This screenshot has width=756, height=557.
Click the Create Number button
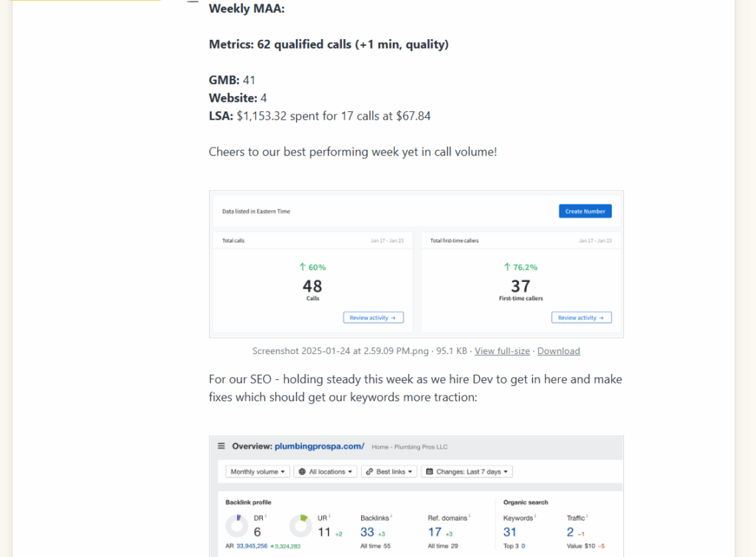(x=585, y=212)
